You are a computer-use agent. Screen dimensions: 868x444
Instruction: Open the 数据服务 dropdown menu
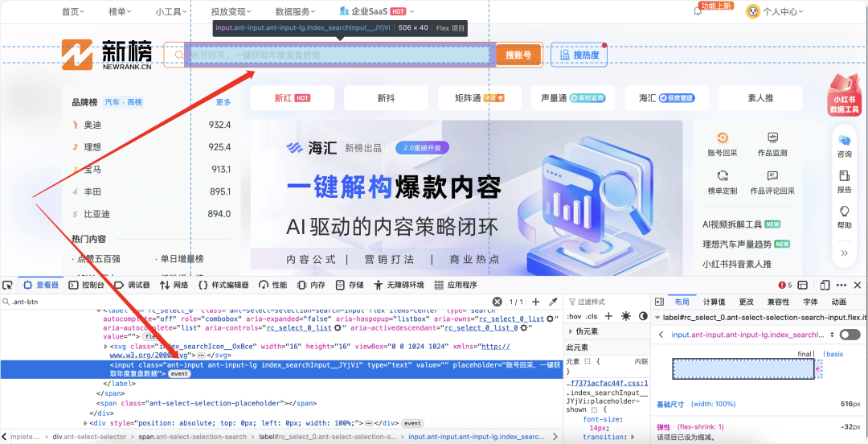(x=296, y=11)
